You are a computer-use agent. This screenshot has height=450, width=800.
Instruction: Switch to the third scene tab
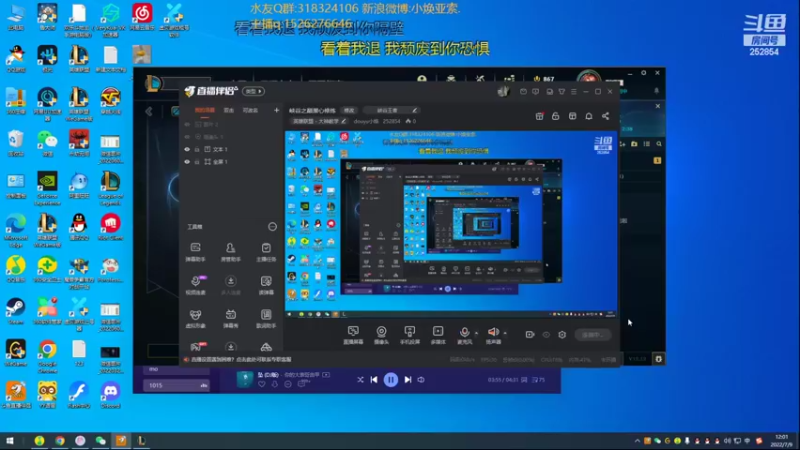point(250,110)
